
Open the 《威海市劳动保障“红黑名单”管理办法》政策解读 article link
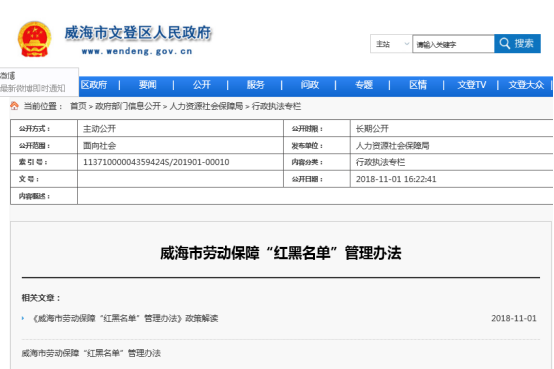[125, 318]
